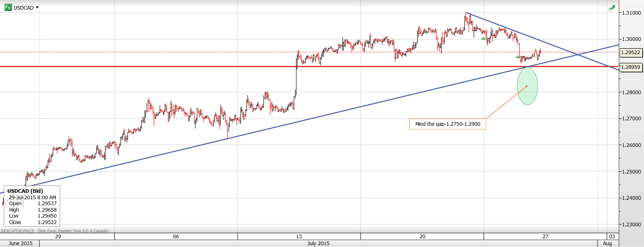Screen dimensions: 644x247
Task: Click date label 27 on time axis
Action: click(545, 236)
